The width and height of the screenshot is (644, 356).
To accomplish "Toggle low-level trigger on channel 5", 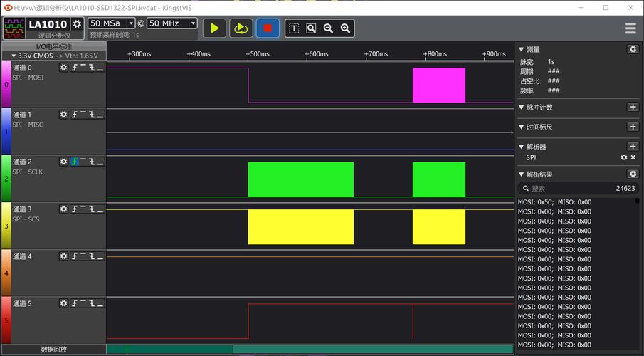I will coord(100,303).
